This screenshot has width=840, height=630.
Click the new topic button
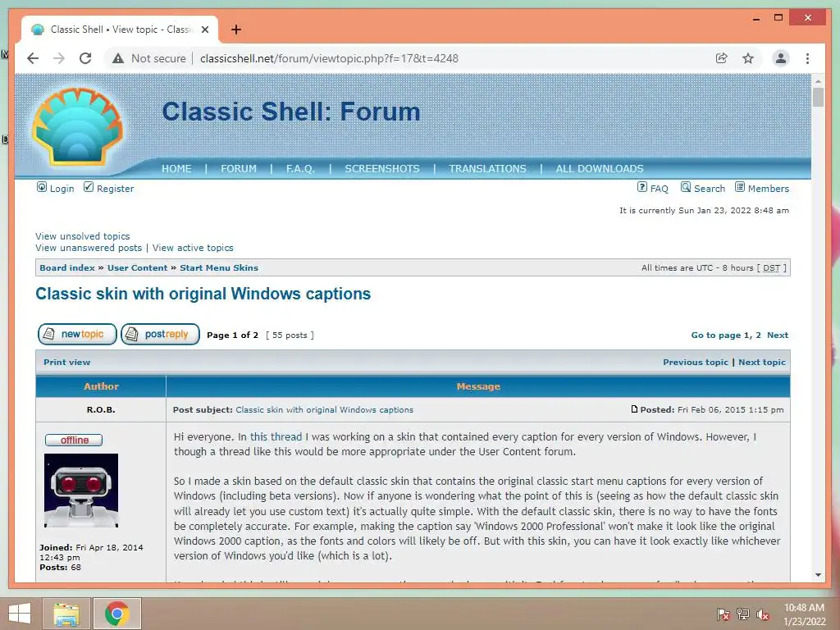pyautogui.click(x=77, y=335)
